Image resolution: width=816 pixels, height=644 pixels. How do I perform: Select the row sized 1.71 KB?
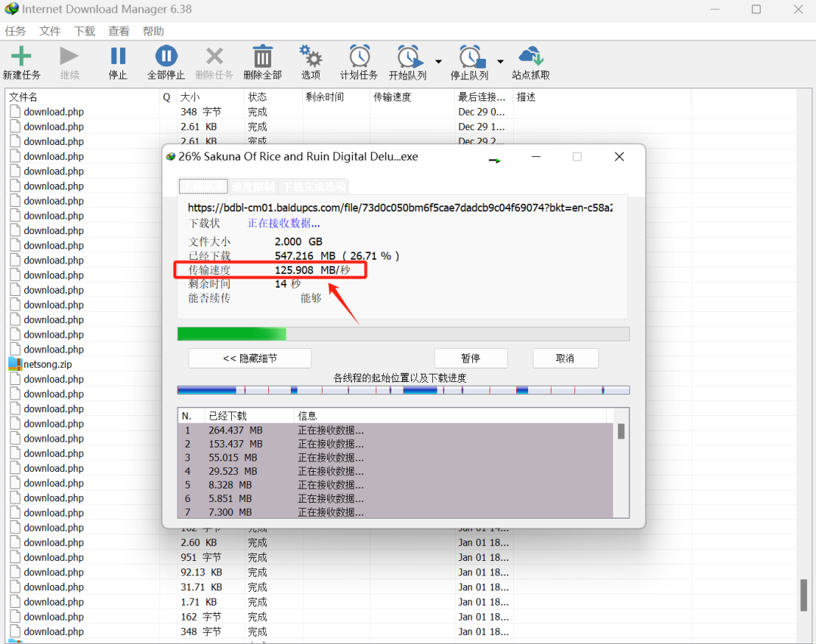[x=400, y=602]
